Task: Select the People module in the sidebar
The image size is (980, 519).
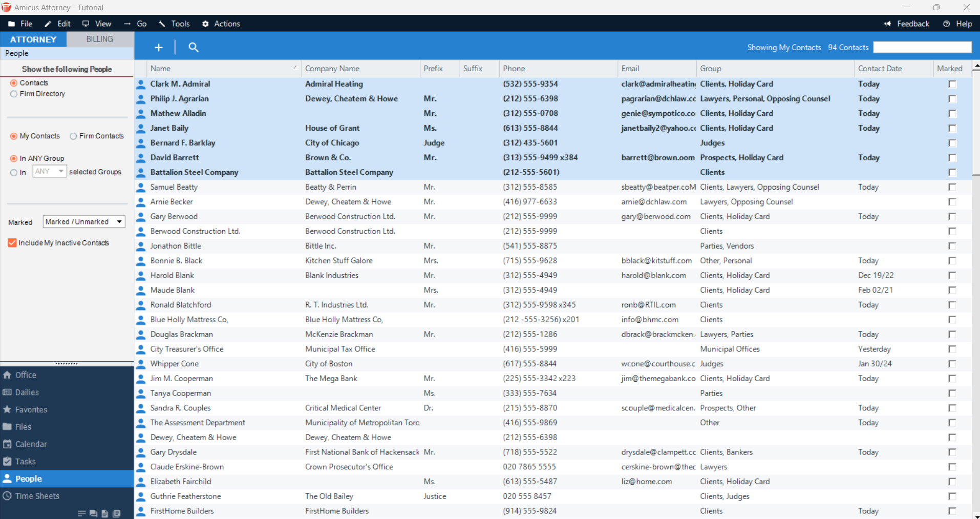Action: [x=67, y=479]
